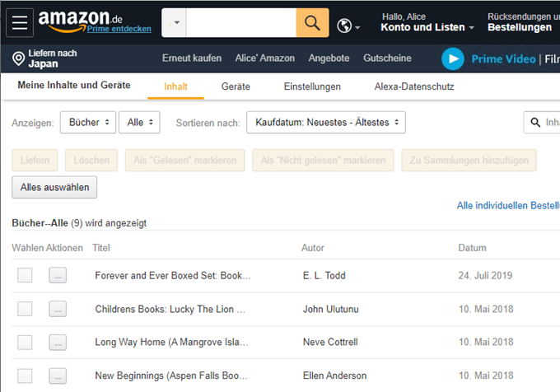Open actions button for Long Way Home

[x=58, y=343]
